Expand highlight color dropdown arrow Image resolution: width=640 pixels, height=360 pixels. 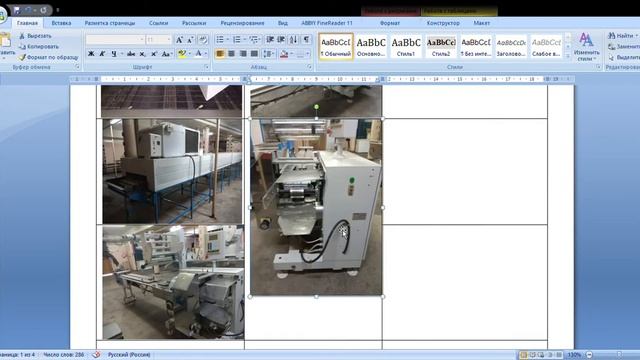[189, 53]
